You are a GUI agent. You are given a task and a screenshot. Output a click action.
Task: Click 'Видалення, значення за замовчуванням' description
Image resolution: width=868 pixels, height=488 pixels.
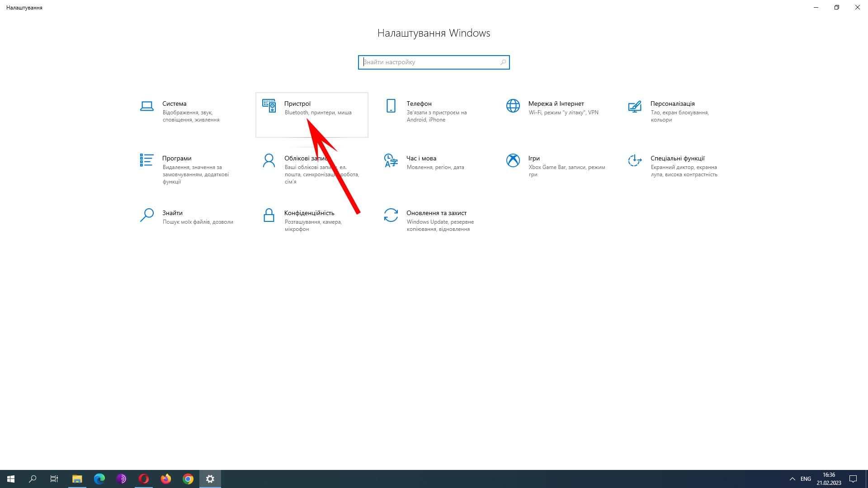pyautogui.click(x=196, y=174)
